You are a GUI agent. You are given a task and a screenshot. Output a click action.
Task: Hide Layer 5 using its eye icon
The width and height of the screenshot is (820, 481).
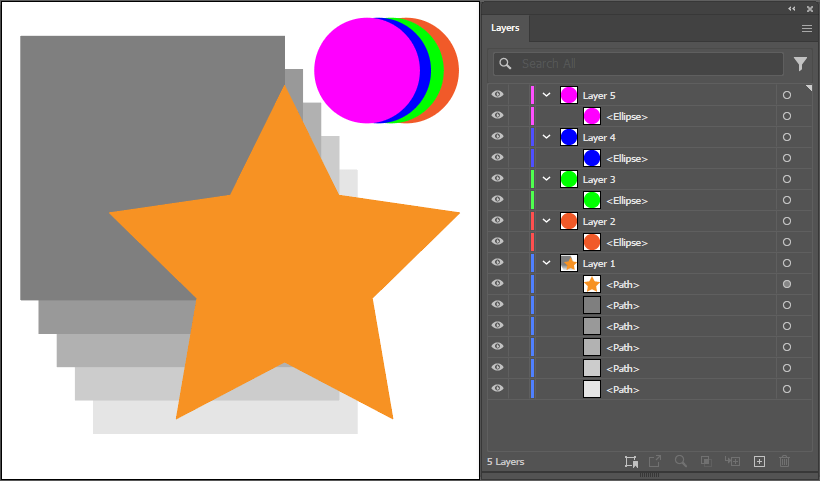point(497,94)
